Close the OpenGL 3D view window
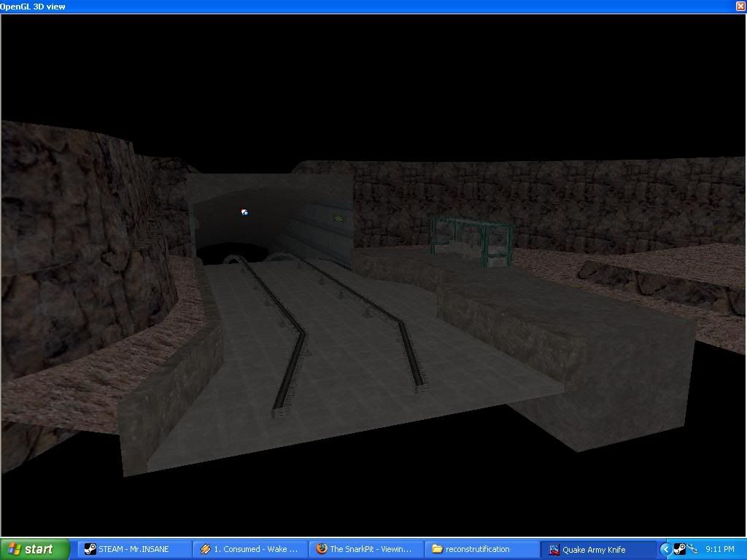Screen dimensions: 747x560 pos(740,6)
